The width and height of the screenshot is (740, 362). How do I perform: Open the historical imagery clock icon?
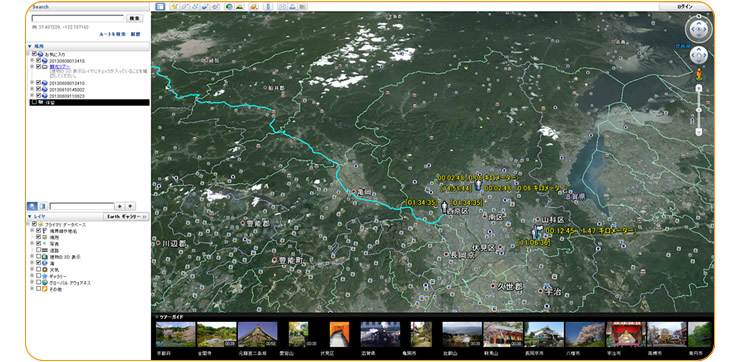click(229, 7)
